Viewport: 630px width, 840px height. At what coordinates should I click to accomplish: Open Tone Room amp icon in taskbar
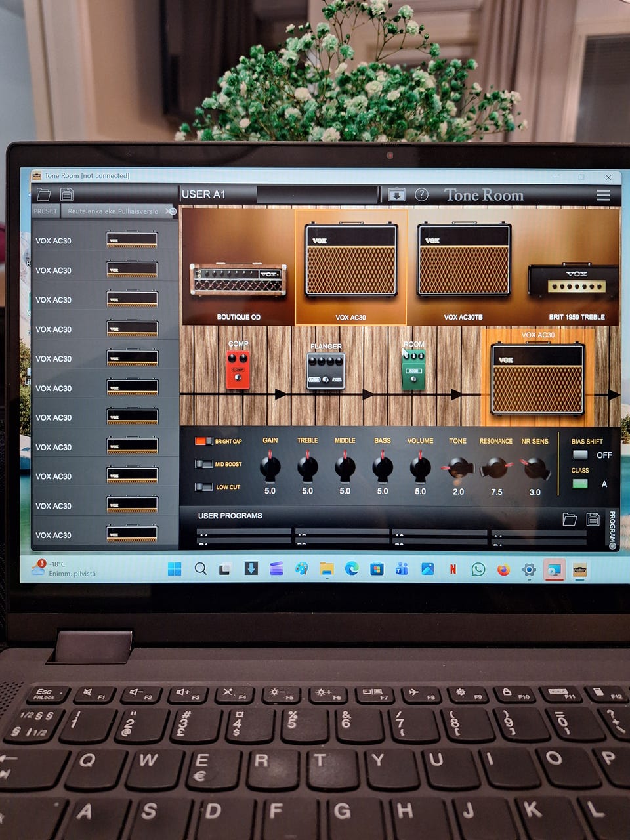click(579, 571)
